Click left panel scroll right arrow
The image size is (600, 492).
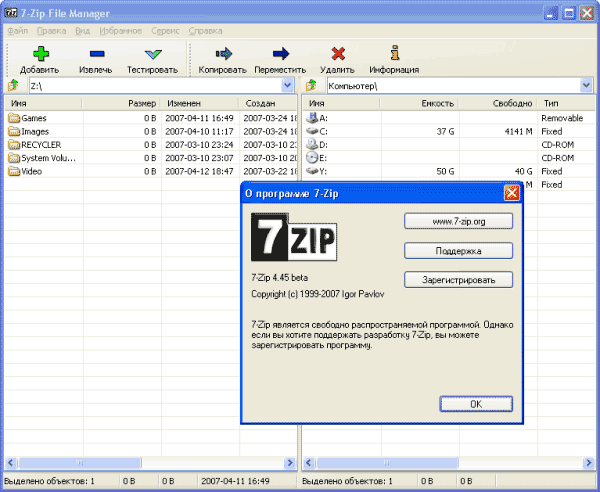290,463
